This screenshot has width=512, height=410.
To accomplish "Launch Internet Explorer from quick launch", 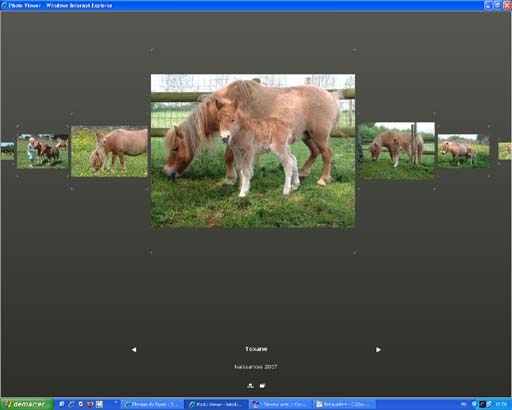I will click(71, 404).
